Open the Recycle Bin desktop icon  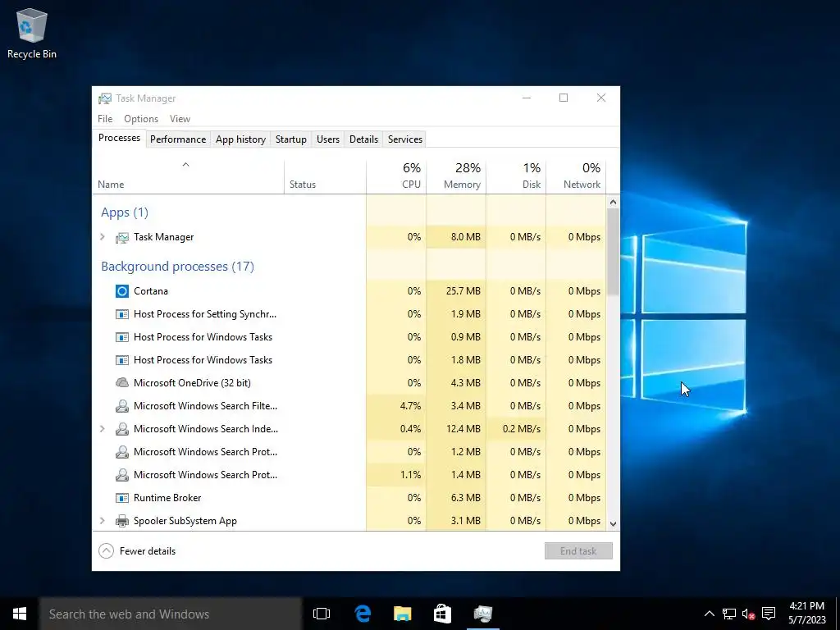click(x=32, y=33)
